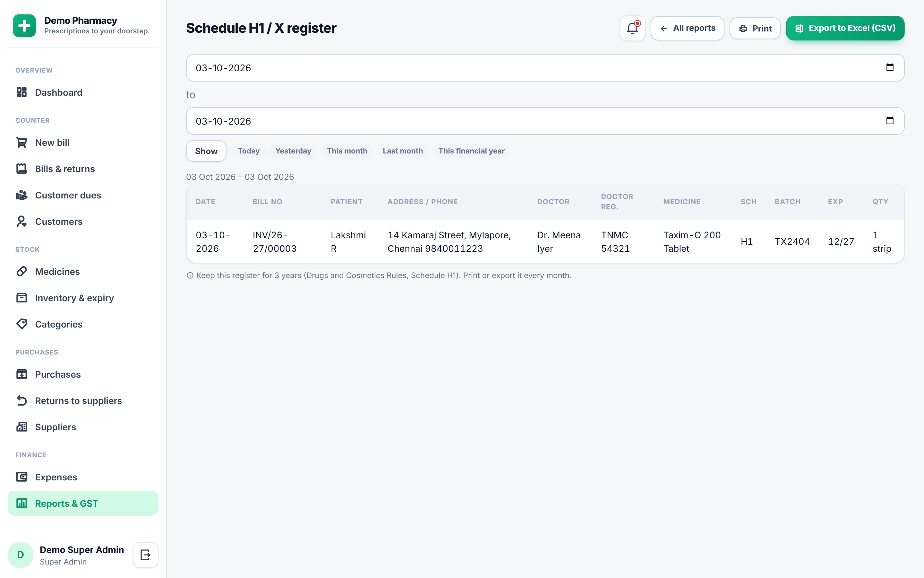Click the New bill cart icon
The height and width of the screenshot is (578, 924).
coord(22,142)
